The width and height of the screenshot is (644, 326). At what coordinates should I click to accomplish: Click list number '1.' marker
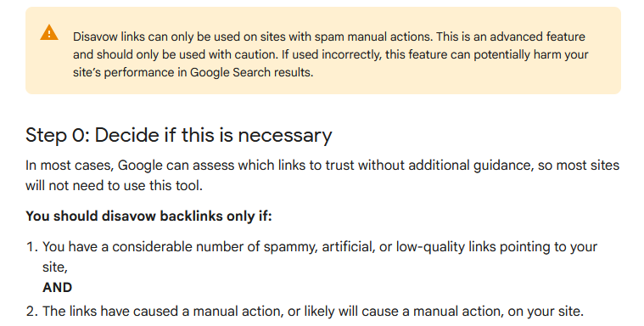pyautogui.click(x=32, y=247)
